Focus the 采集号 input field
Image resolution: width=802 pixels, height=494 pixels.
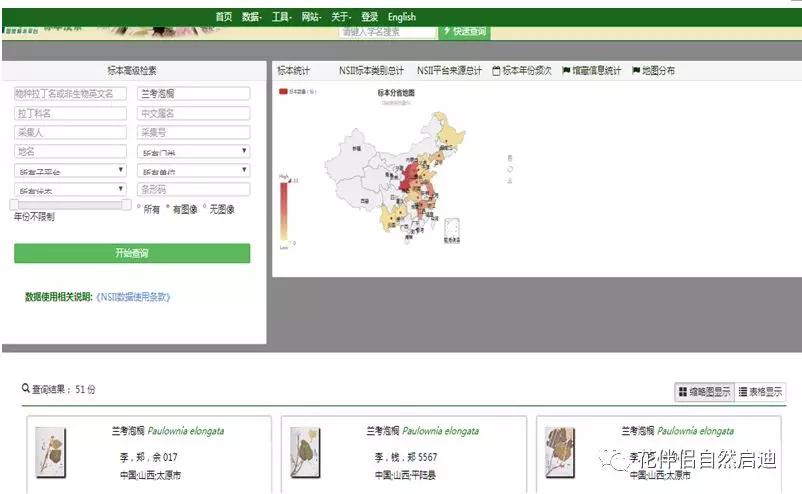tap(193, 132)
